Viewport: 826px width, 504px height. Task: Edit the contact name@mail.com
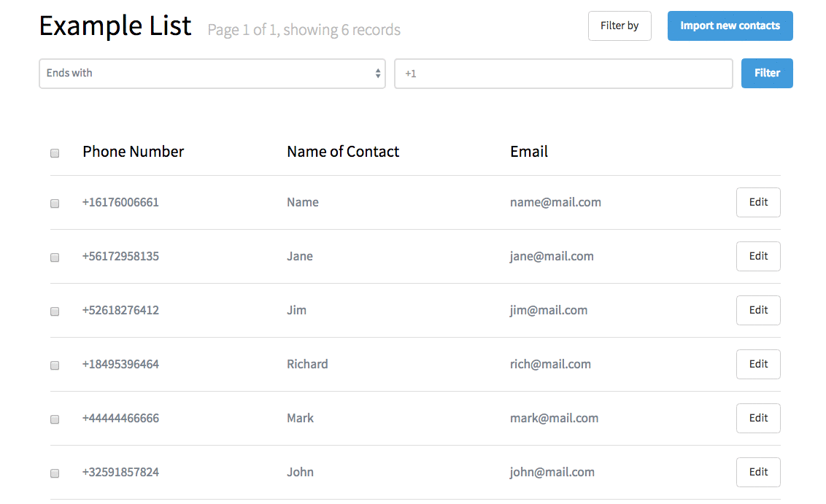click(x=758, y=202)
